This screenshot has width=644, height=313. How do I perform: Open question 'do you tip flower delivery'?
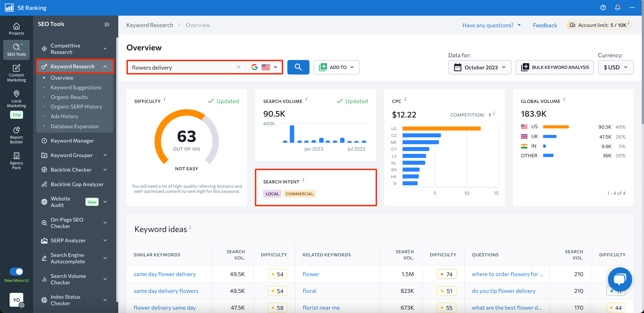coord(504,291)
